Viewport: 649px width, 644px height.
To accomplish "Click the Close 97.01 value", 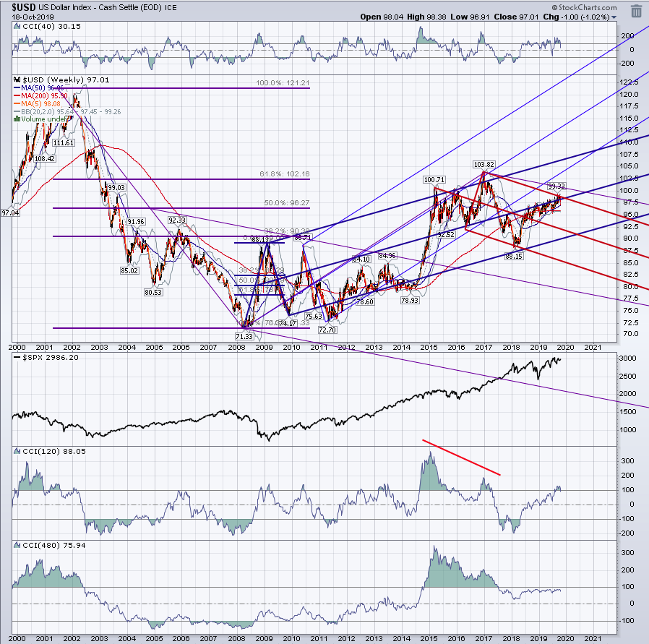I will 517,17.
